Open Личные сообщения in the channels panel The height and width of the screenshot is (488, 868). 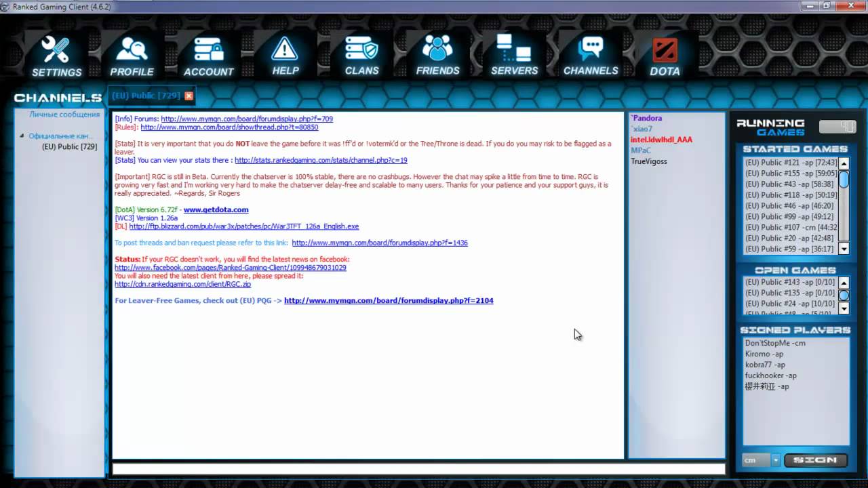[x=64, y=115]
